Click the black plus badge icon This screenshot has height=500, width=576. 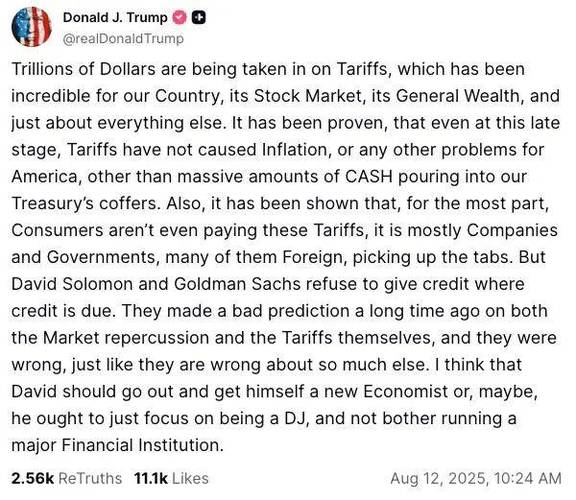point(199,17)
